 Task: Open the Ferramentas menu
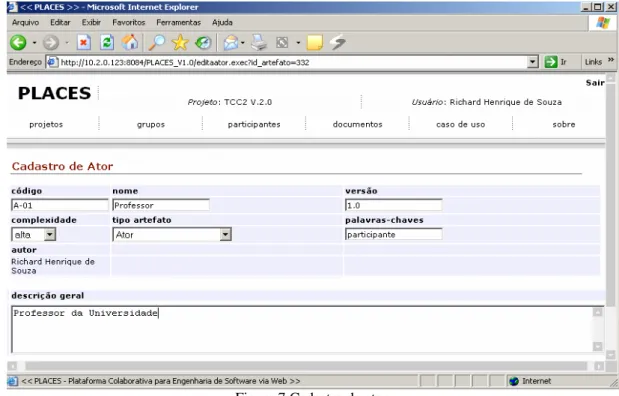point(178,23)
